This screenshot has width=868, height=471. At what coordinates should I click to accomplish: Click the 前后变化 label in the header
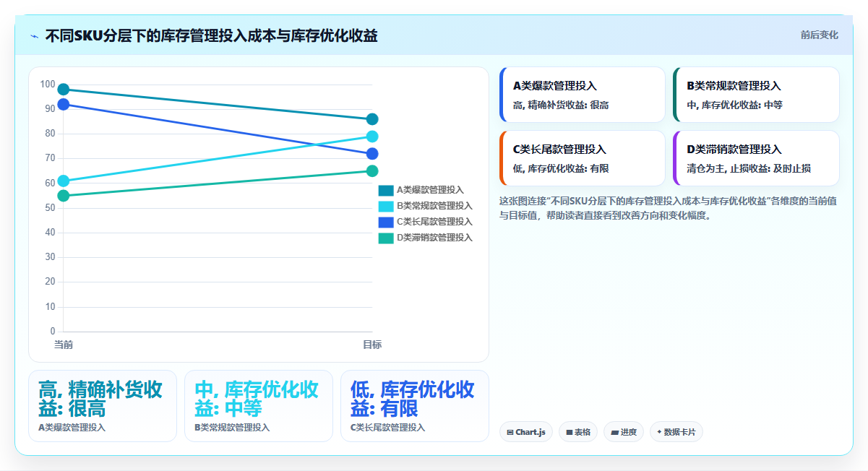pos(819,35)
